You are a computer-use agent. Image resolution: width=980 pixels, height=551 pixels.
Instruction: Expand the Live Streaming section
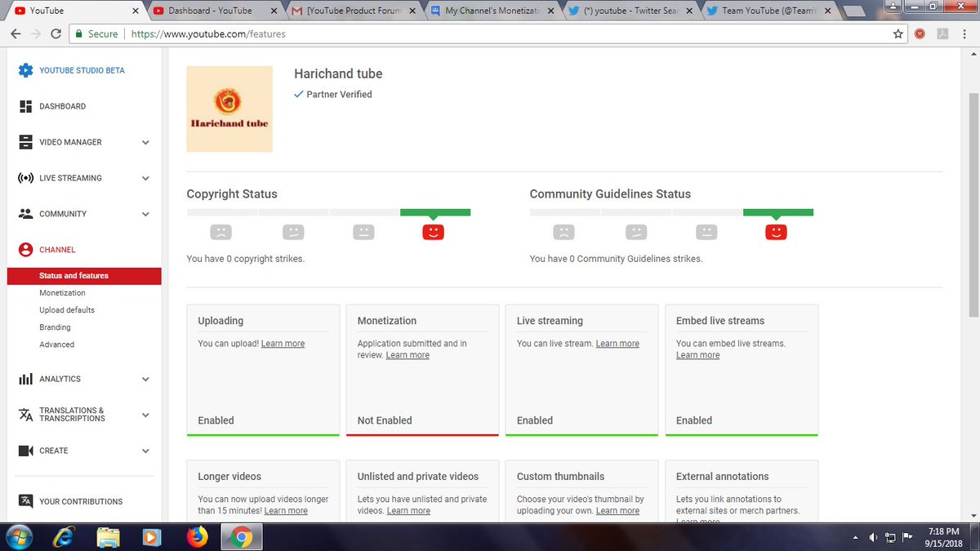pyautogui.click(x=145, y=178)
